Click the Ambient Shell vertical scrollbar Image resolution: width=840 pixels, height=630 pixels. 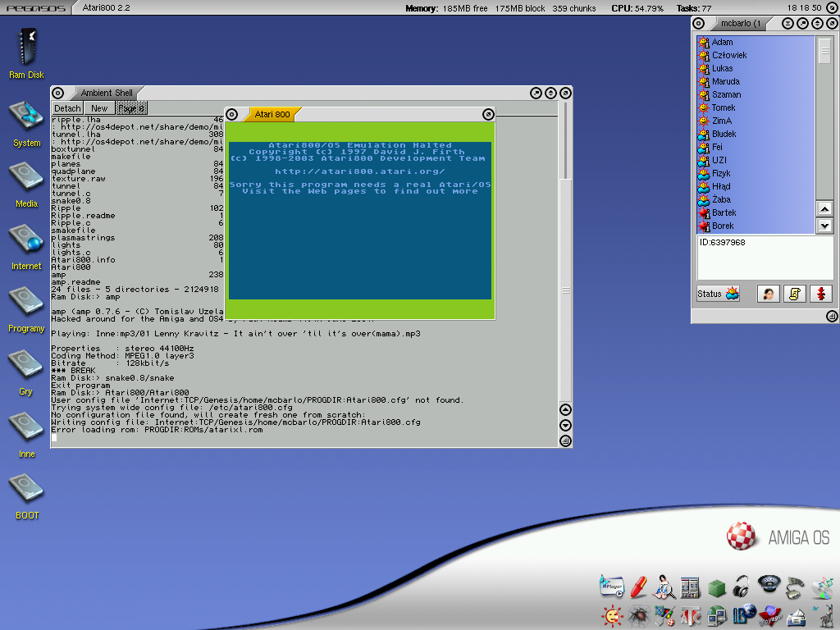coord(565,290)
